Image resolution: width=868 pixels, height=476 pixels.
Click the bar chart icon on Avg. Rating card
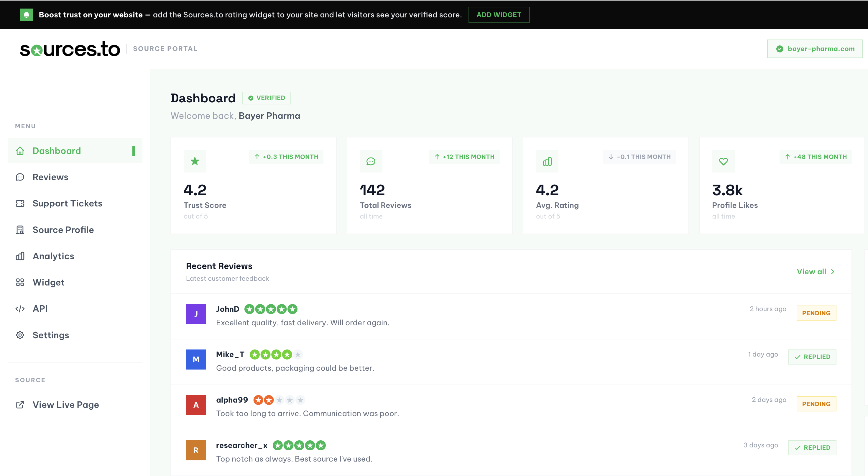(x=547, y=161)
